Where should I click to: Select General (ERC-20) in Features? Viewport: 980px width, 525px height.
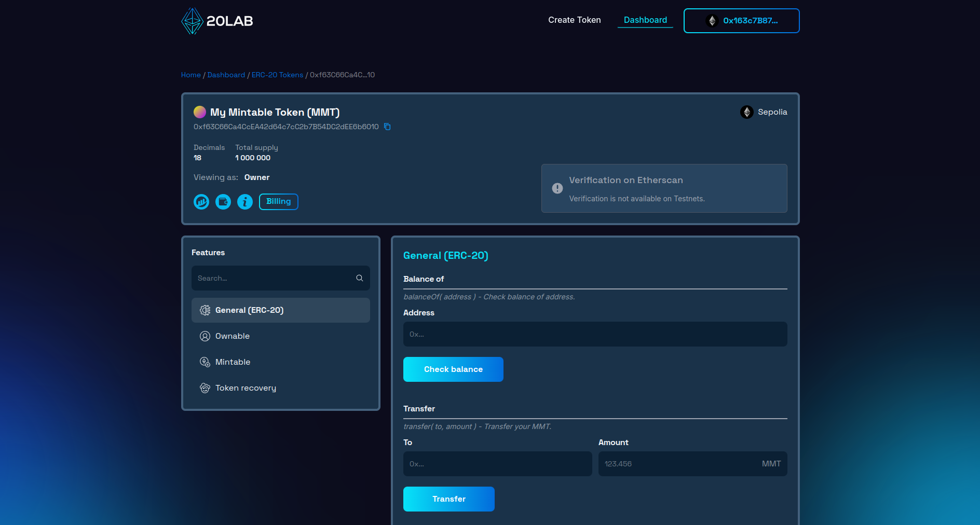coord(281,310)
